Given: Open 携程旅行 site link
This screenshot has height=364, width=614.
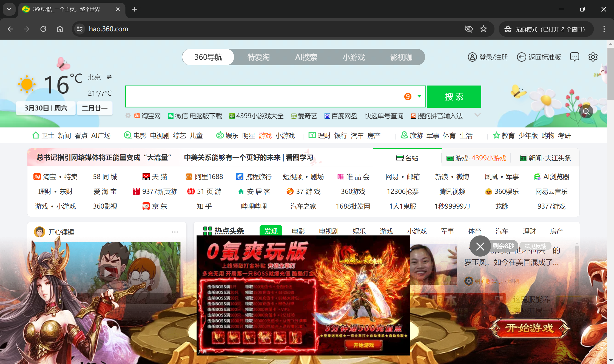Looking at the screenshot, I should (254, 177).
